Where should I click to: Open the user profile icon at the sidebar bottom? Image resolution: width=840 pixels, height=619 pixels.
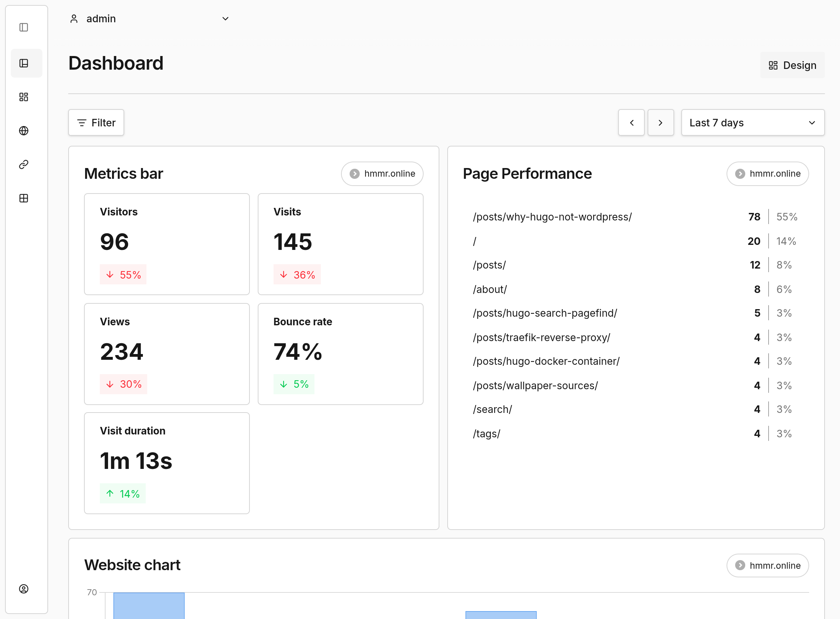click(24, 588)
